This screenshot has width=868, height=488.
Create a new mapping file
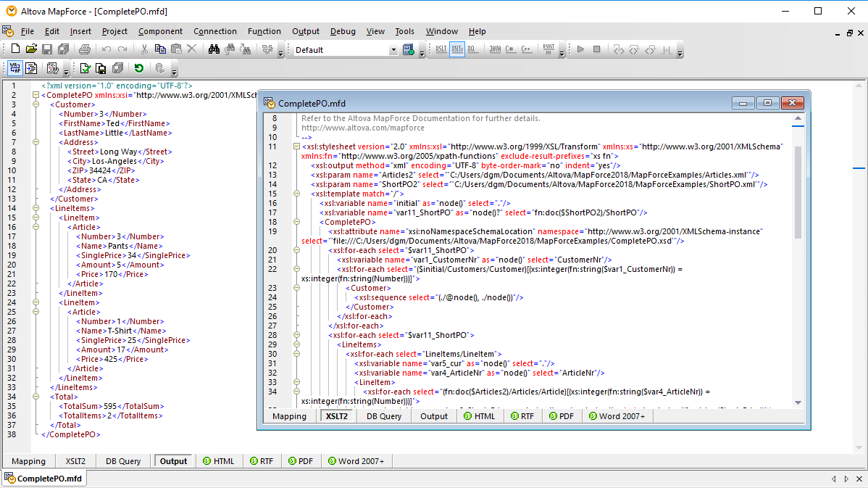click(15, 49)
